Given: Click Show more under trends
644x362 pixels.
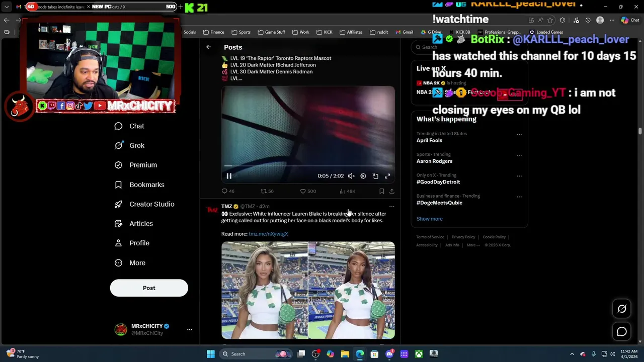Looking at the screenshot, I should point(430,219).
